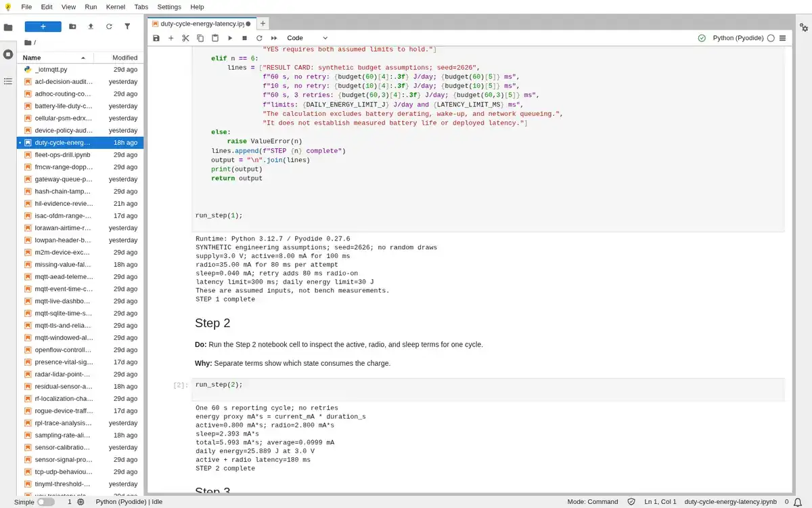The width and height of the screenshot is (812, 508).
Task: Select the duty-cycle-energy-latency.ipynb tab
Action: 202,23
